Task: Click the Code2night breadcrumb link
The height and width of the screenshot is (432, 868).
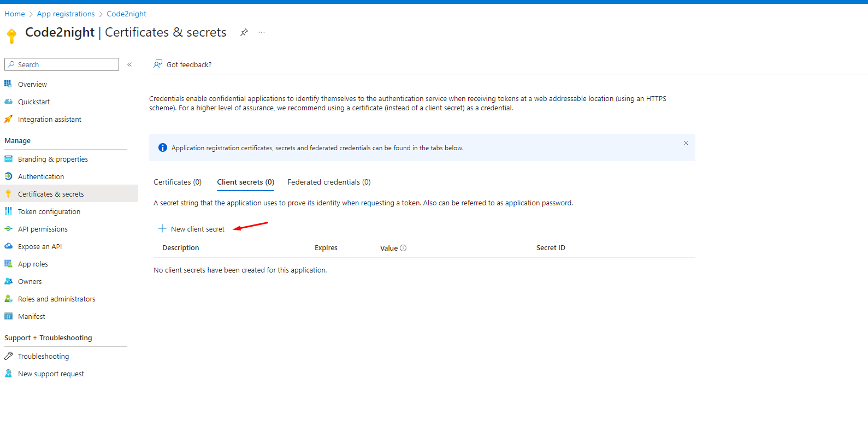Action: coord(126,14)
